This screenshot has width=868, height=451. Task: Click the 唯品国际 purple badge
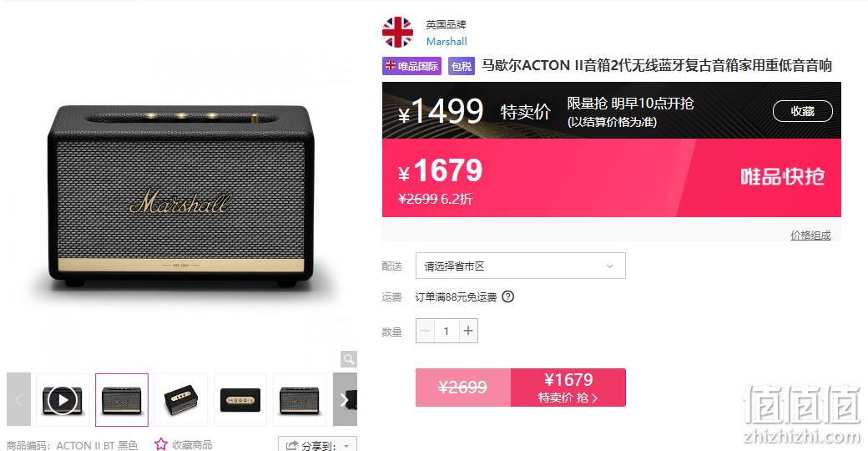pyautogui.click(x=411, y=66)
